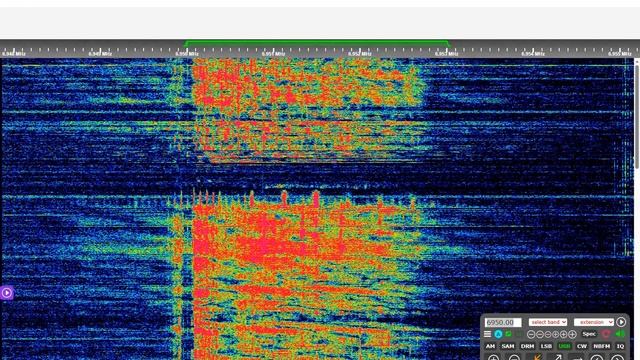Click the medium frequency step-up plus button
This screenshot has height=360, width=640.
[x=564, y=334]
